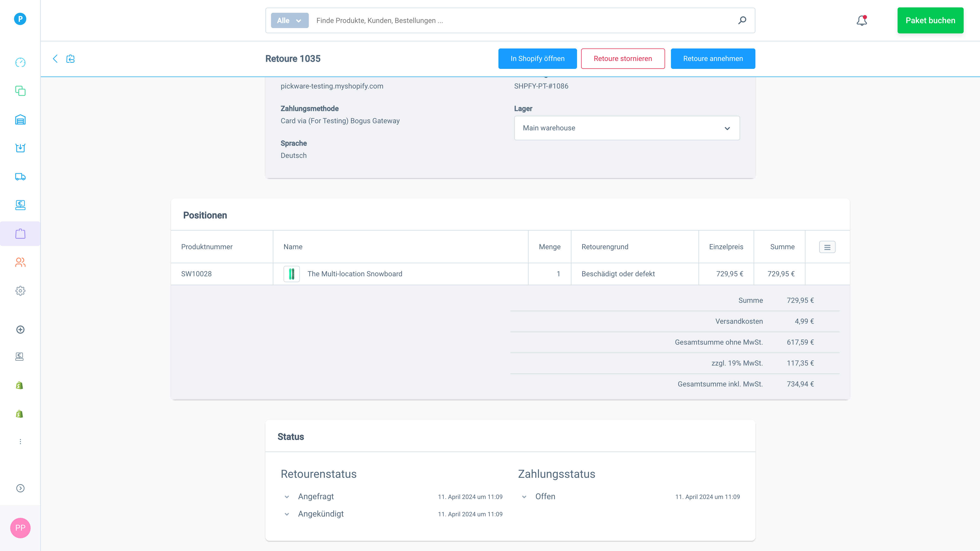Open the Alle search filter dropdown
Viewport: 980px width, 551px height.
pyautogui.click(x=289, y=20)
